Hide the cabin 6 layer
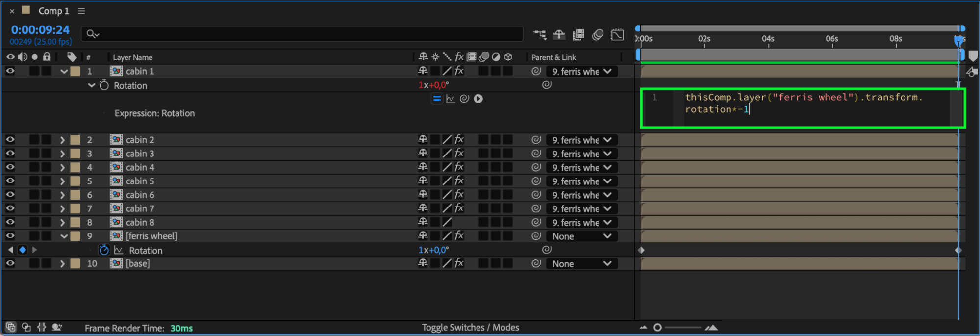The image size is (980, 336). click(x=10, y=195)
